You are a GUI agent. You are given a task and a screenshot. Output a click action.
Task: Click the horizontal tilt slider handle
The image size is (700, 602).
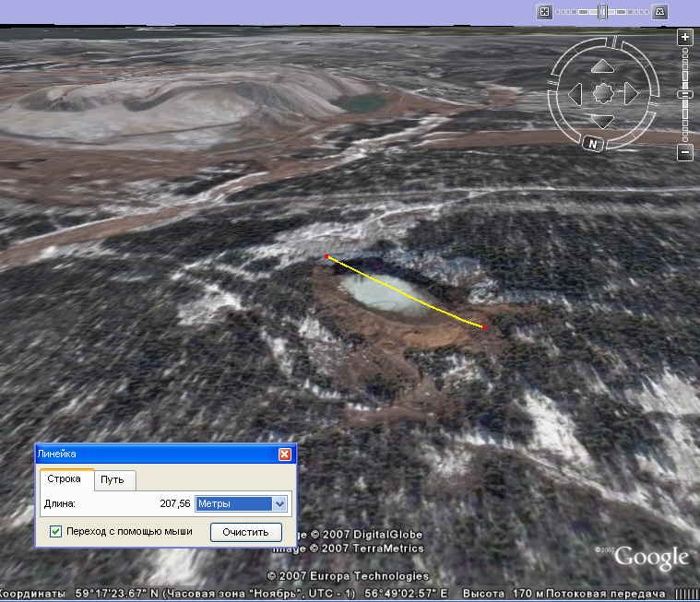click(x=602, y=12)
